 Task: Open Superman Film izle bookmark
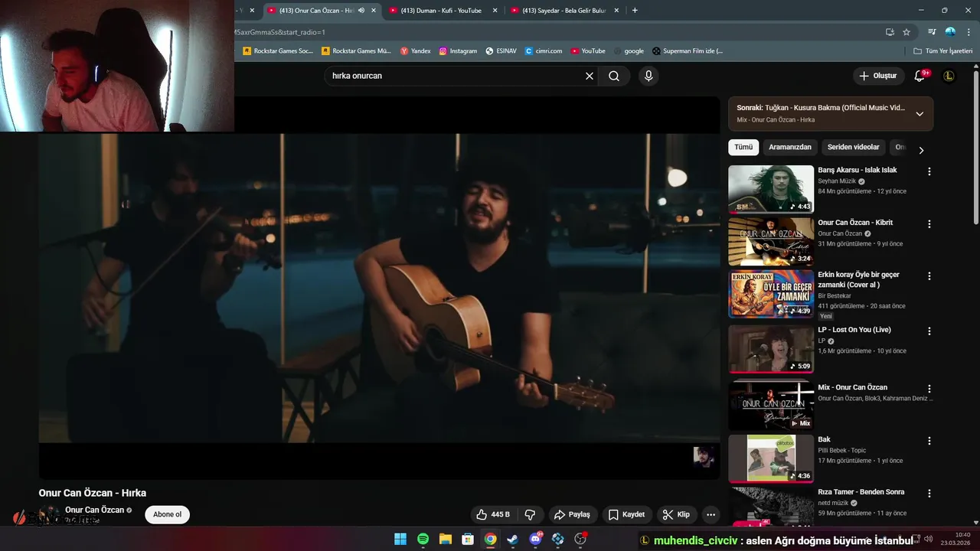coord(688,51)
